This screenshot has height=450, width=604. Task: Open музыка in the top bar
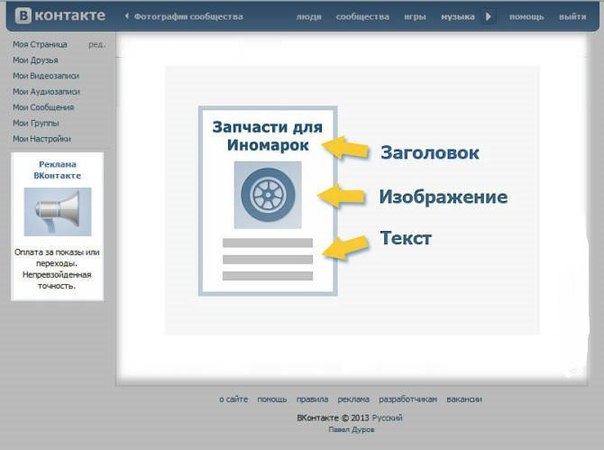[x=459, y=17]
